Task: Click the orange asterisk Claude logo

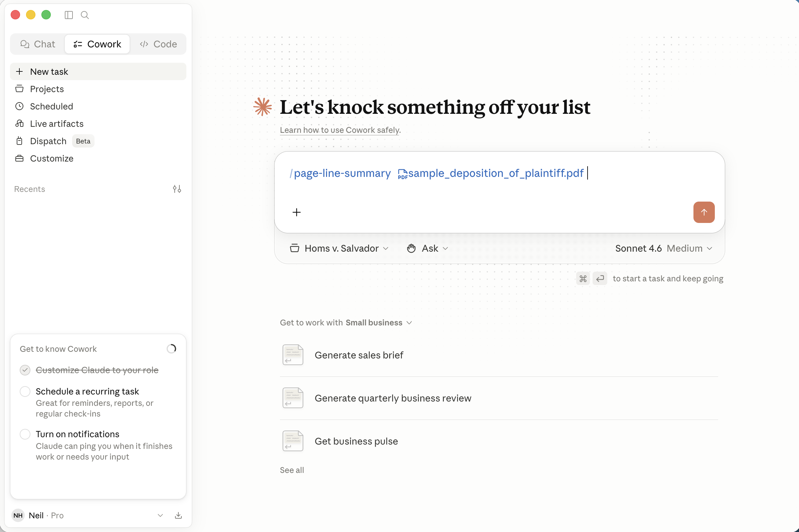Action: pyautogui.click(x=263, y=107)
